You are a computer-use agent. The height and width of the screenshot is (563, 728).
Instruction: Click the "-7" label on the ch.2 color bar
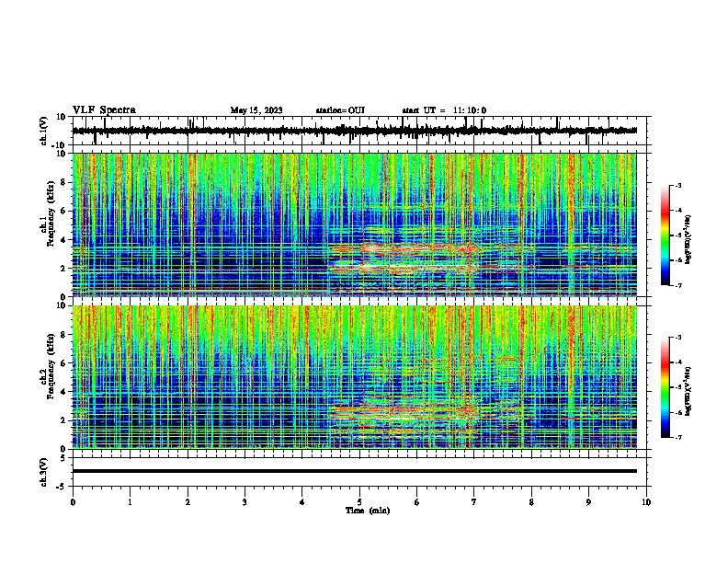[x=677, y=437]
